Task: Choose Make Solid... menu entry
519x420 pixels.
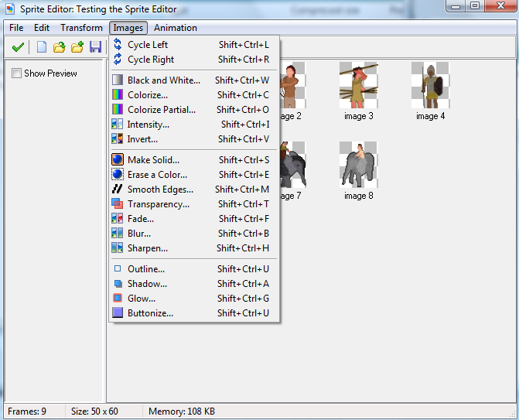Action: point(194,160)
